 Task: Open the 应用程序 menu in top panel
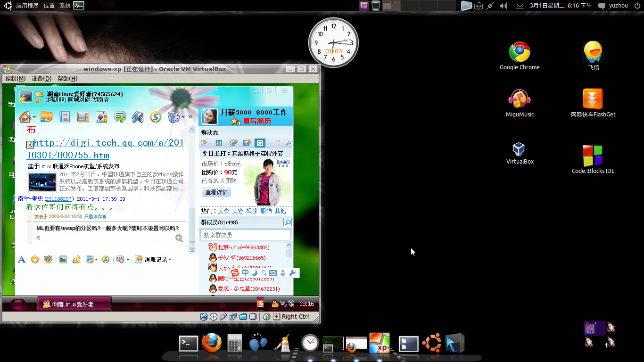[x=27, y=6]
